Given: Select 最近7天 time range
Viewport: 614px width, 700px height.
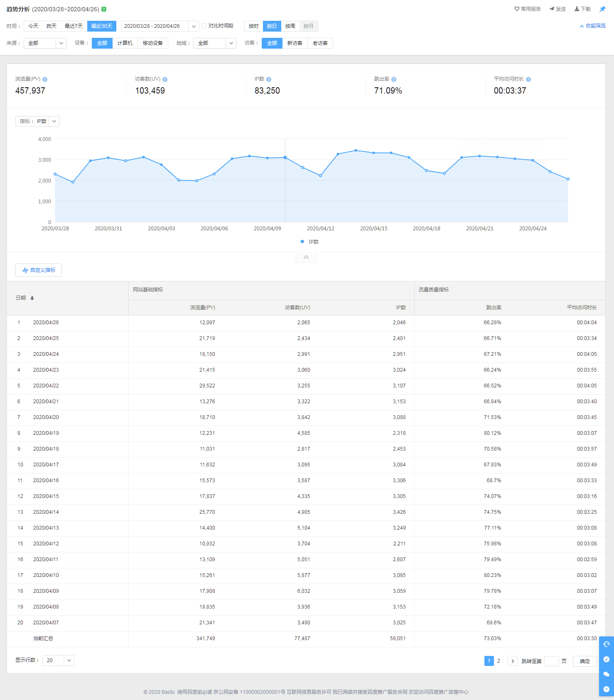Looking at the screenshot, I should (x=74, y=26).
